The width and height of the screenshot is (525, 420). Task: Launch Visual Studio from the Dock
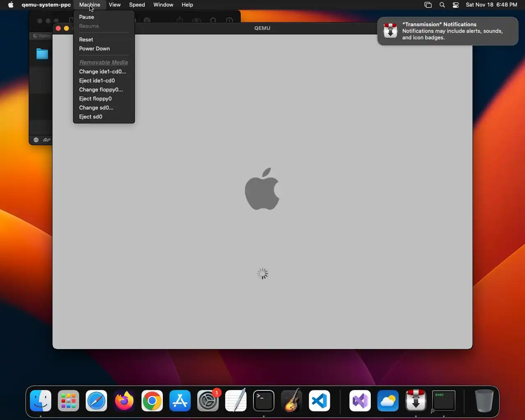tap(360, 401)
